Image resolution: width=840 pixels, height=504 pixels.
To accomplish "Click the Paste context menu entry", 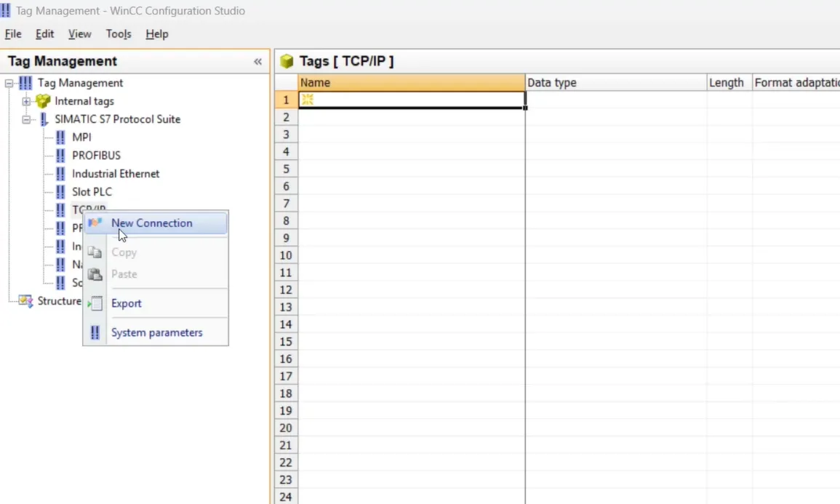I will (156, 274).
